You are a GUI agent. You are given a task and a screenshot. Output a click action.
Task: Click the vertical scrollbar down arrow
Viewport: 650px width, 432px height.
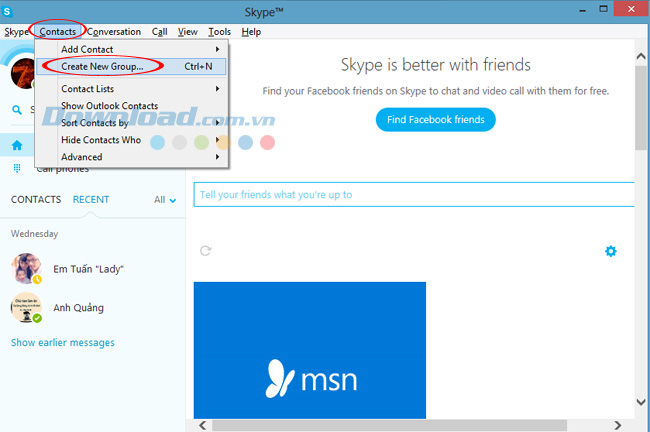641,402
